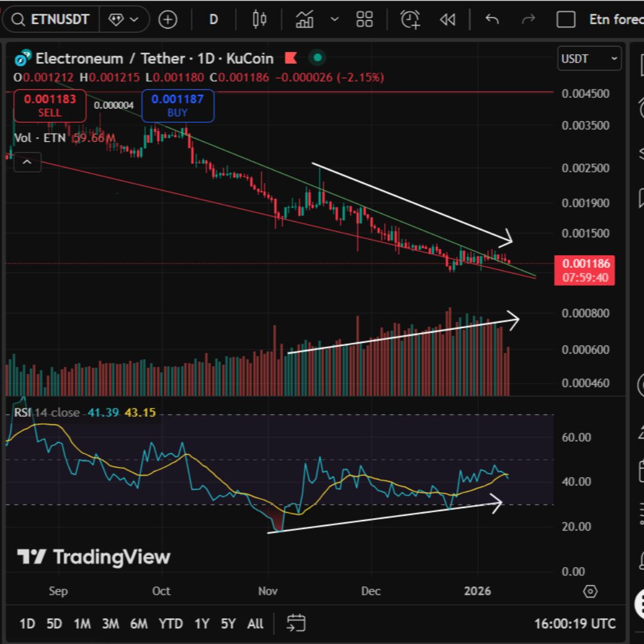Collapse the indicator legend chevron
644x644 pixels.
tap(27, 162)
